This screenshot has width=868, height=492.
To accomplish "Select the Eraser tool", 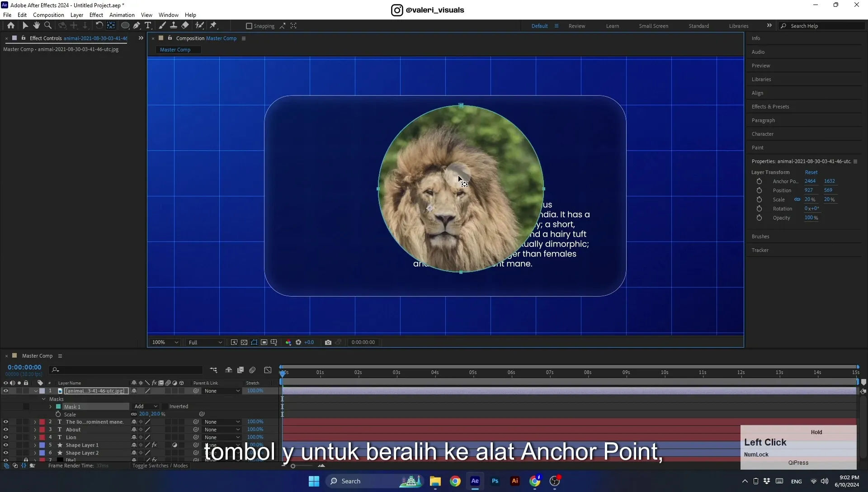I will 185,26.
